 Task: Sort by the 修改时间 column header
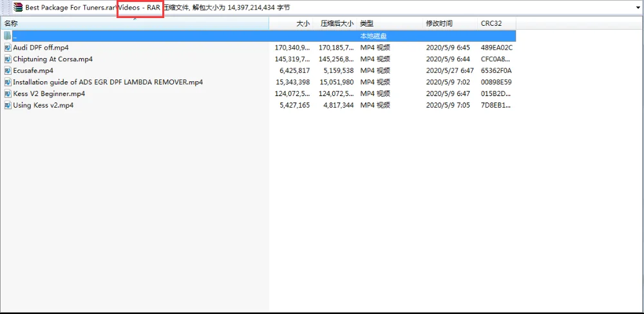pos(450,24)
